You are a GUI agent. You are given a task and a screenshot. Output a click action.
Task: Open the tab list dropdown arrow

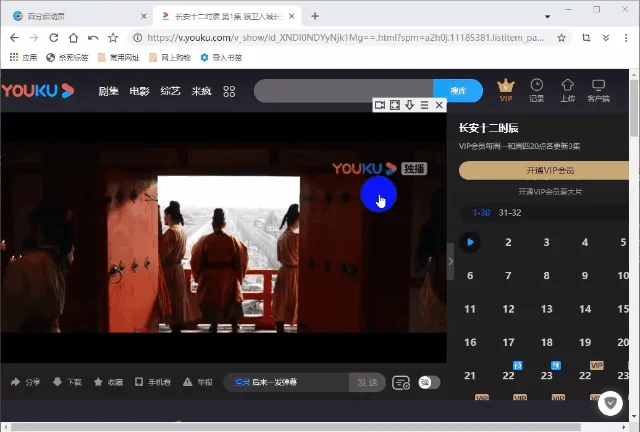[548, 17]
